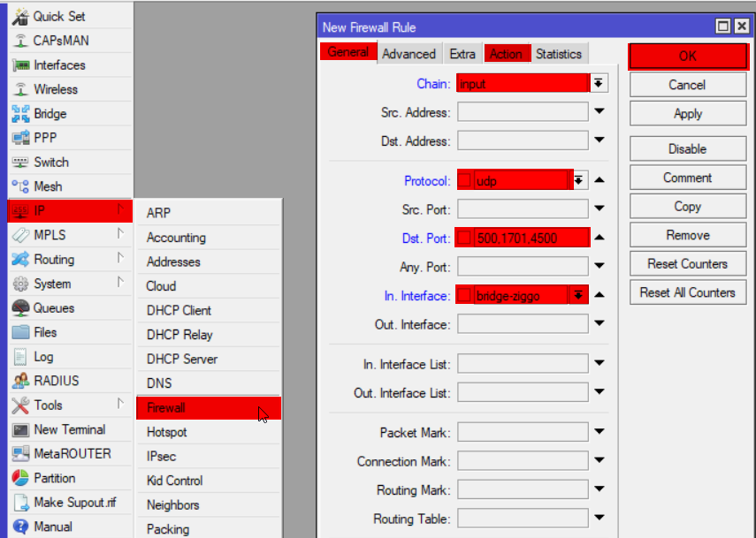The image size is (756, 538).
Task: Open the Chain dropdown list
Action: pos(599,83)
